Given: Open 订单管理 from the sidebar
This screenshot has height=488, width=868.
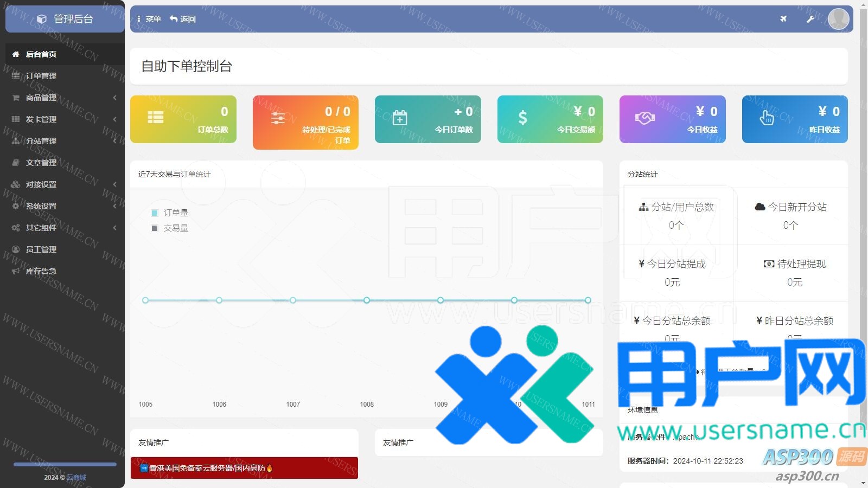Looking at the screenshot, I should (x=41, y=76).
